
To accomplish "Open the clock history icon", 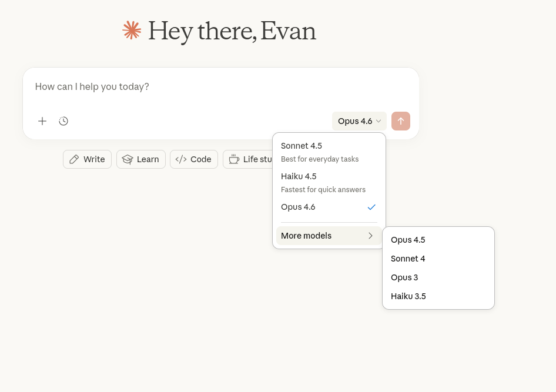I will 63,121.
